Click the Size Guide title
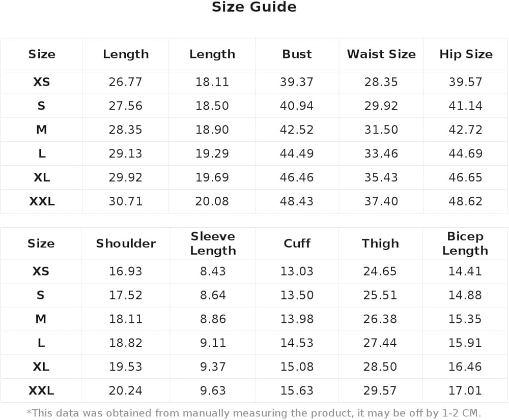 [x=254, y=7]
